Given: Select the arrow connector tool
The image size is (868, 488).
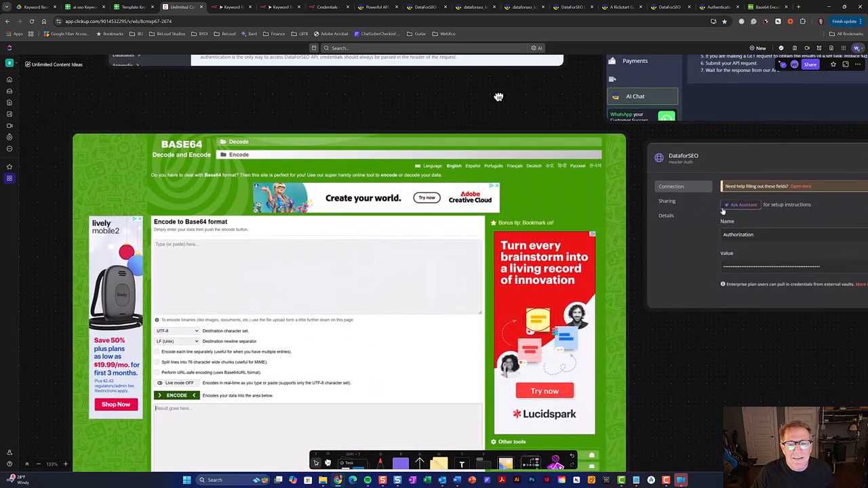Looking at the screenshot, I should tap(420, 464).
